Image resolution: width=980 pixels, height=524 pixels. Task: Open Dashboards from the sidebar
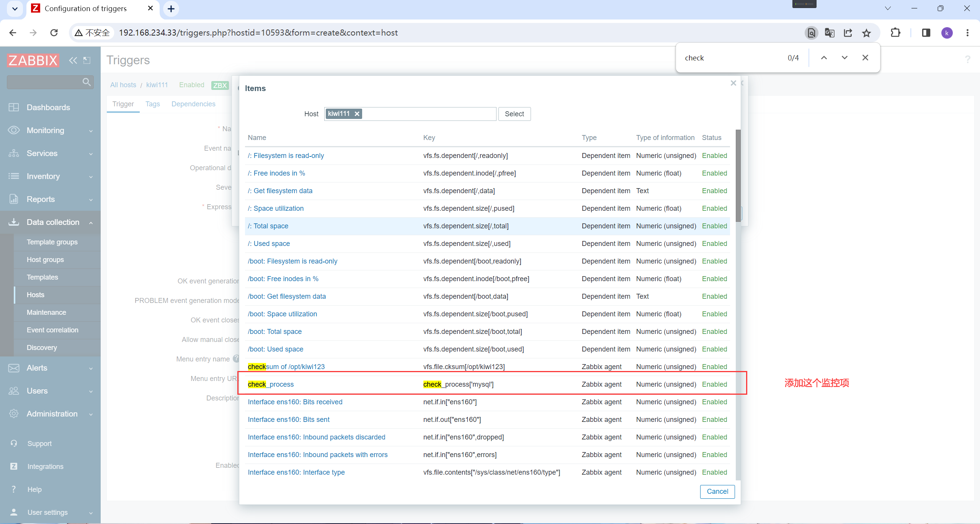tap(48, 107)
